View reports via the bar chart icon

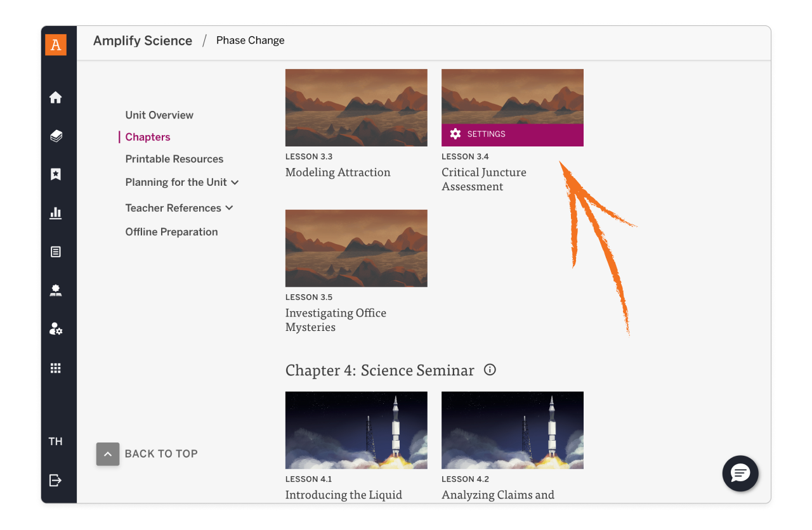56,213
